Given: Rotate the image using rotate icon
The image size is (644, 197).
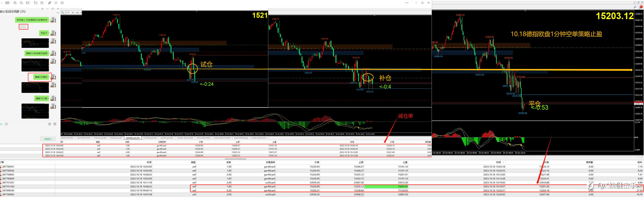Looking at the screenshot, I should pos(35,3).
